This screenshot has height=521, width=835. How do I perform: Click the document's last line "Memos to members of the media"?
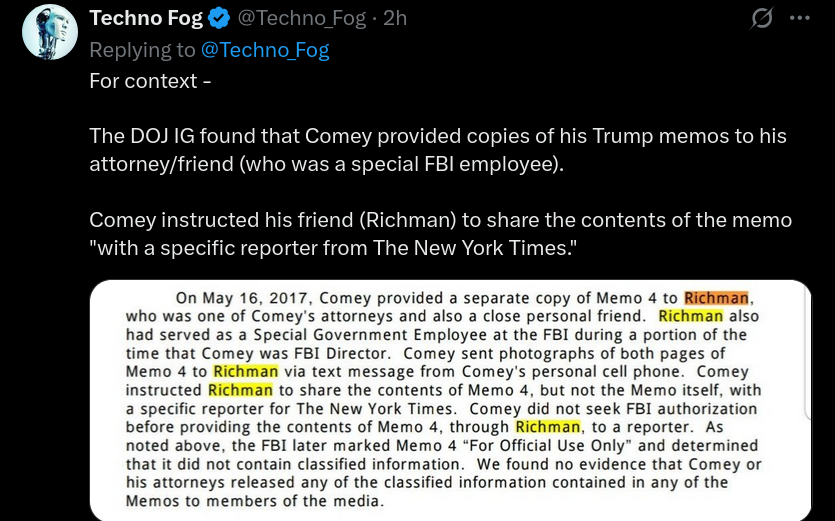[x=254, y=500]
